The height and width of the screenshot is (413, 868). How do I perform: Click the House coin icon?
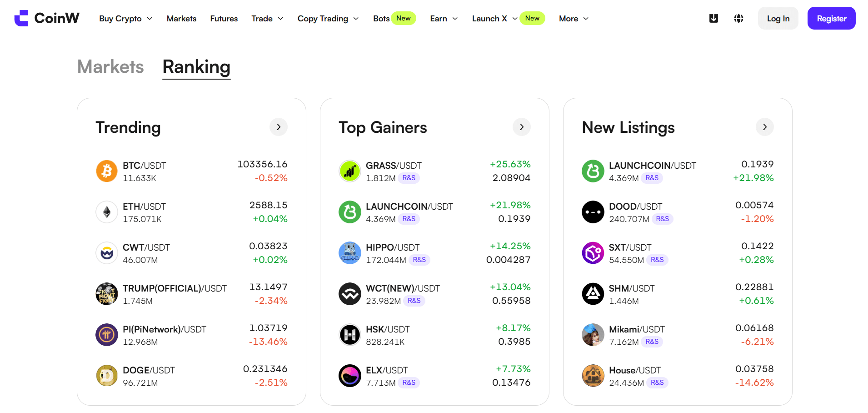(593, 376)
